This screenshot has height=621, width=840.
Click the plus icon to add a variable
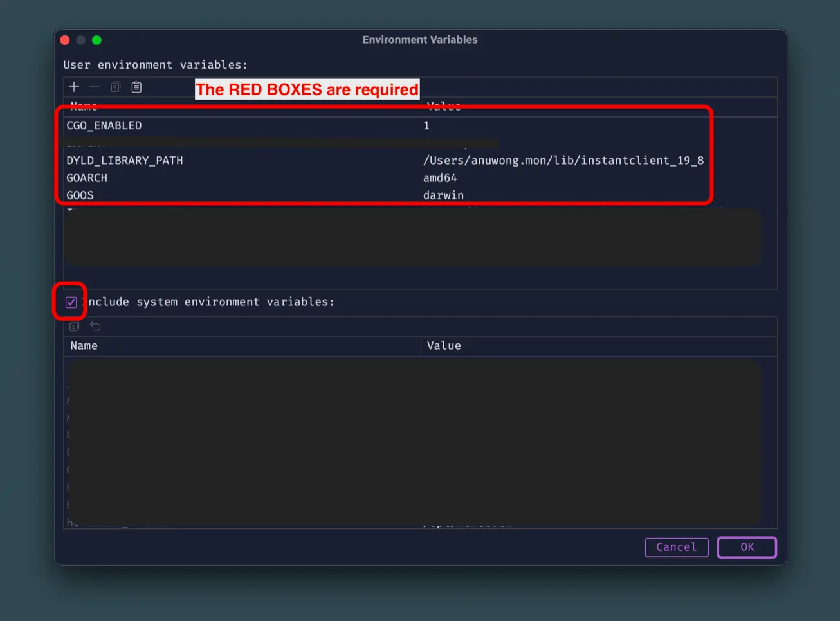click(74, 87)
